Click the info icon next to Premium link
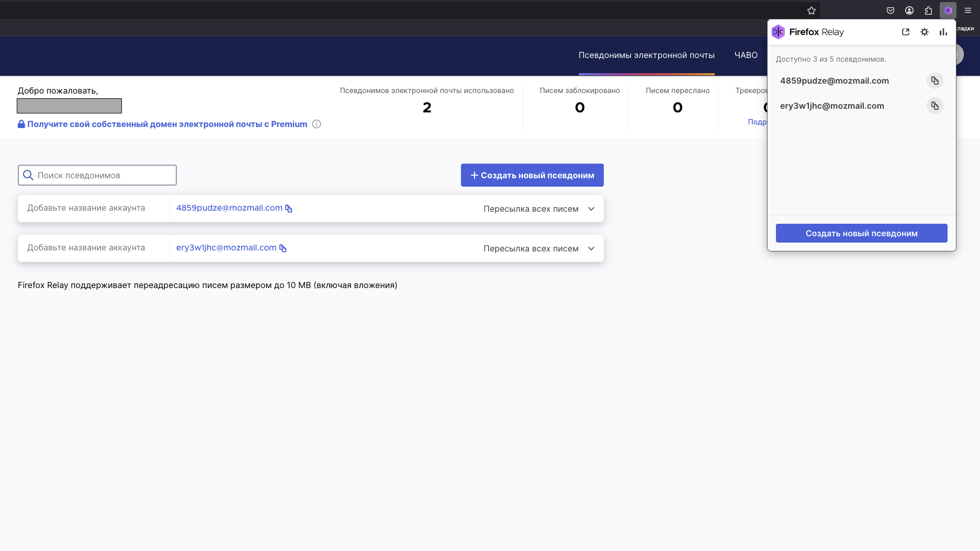The image size is (980, 551). pos(317,124)
